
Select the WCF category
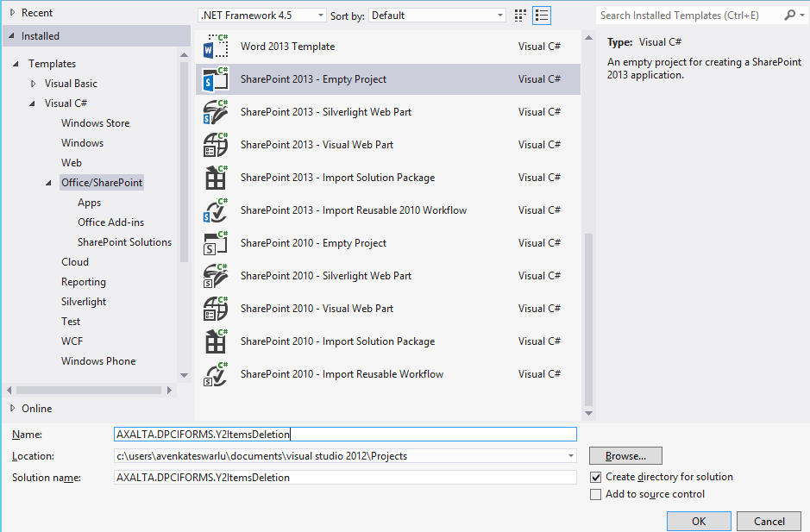tap(72, 341)
